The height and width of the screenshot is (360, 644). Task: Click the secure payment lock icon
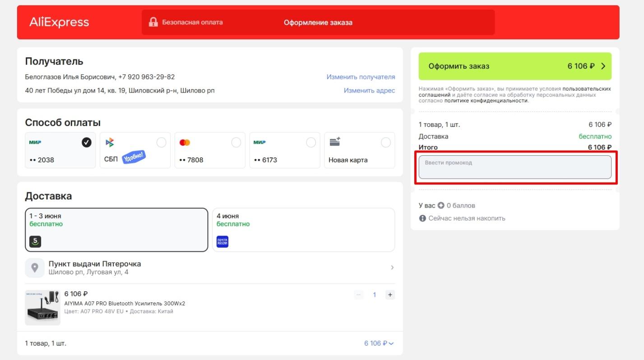pyautogui.click(x=153, y=22)
